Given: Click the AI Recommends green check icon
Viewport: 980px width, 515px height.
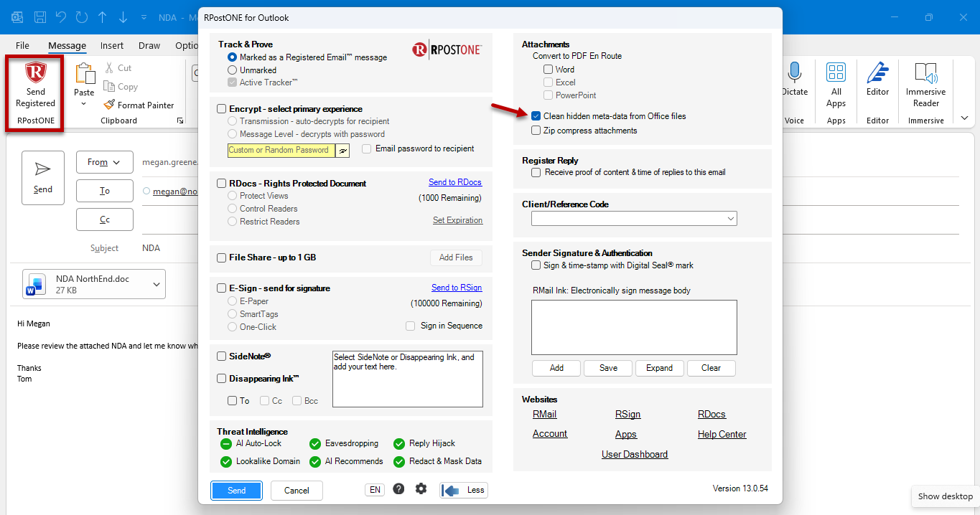Looking at the screenshot, I should (314, 462).
